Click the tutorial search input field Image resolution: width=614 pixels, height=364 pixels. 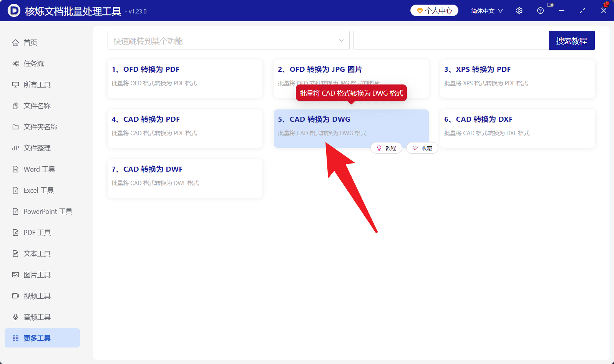(451, 40)
